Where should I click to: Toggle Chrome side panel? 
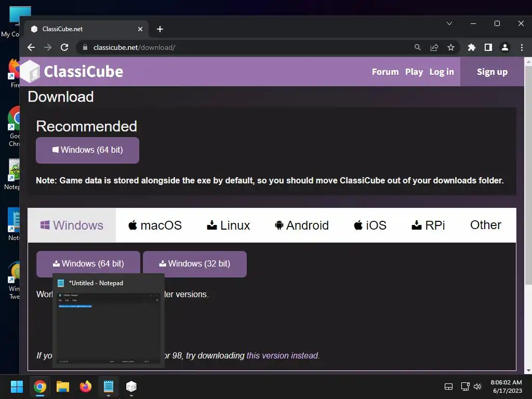click(x=488, y=47)
